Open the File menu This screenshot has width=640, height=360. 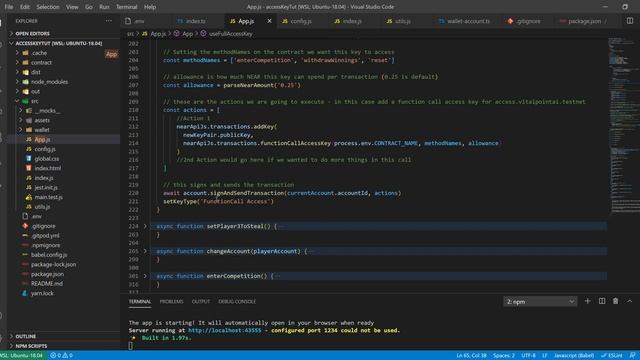pos(9,7)
